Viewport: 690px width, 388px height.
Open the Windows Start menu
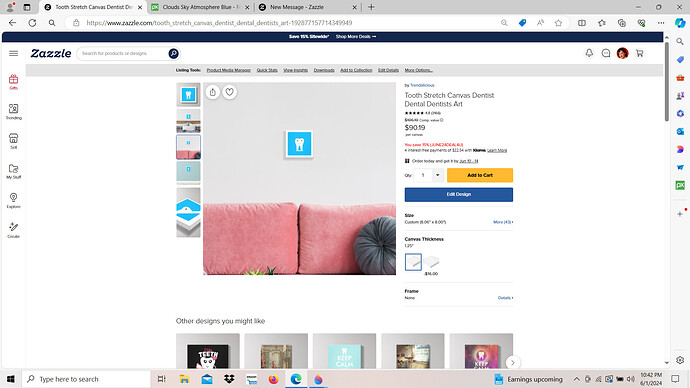pyautogui.click(x=11, y=379)
